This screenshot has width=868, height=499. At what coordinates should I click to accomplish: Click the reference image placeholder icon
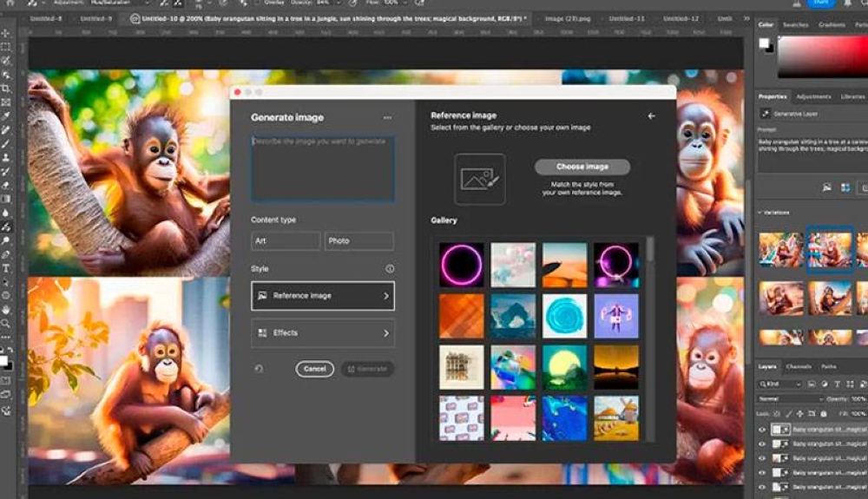click(x=479, y=179)
